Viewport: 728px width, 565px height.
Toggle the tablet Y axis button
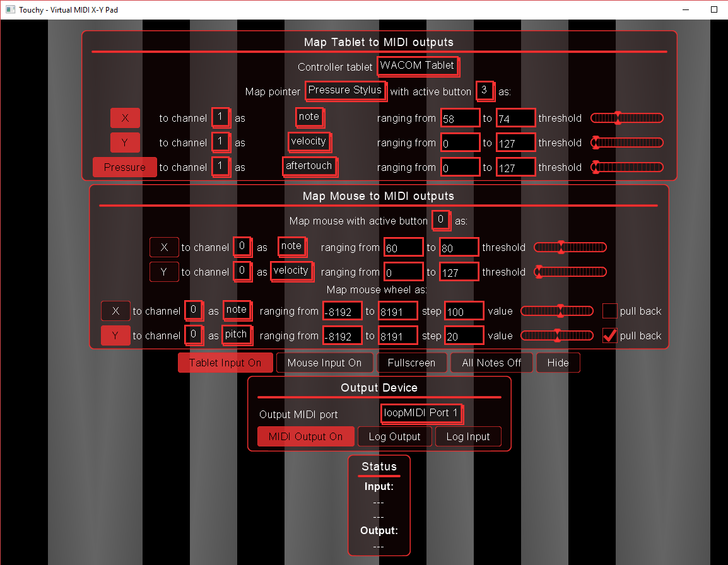(x=125, y=143)
